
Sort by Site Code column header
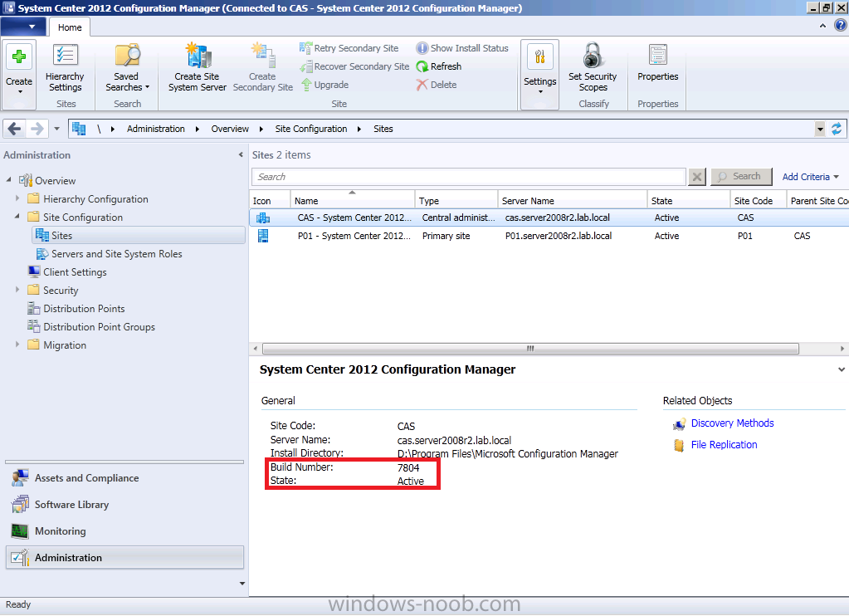point(758,200)
